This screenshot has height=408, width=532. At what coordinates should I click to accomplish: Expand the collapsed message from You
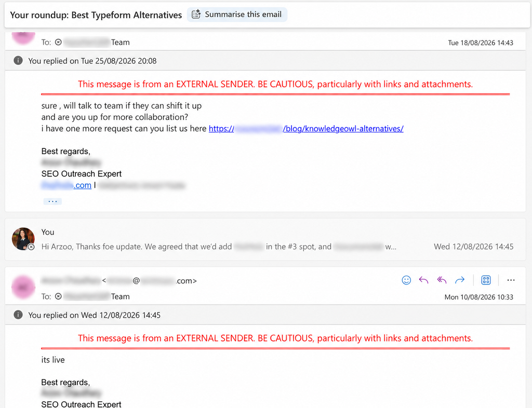coord(265,240)
